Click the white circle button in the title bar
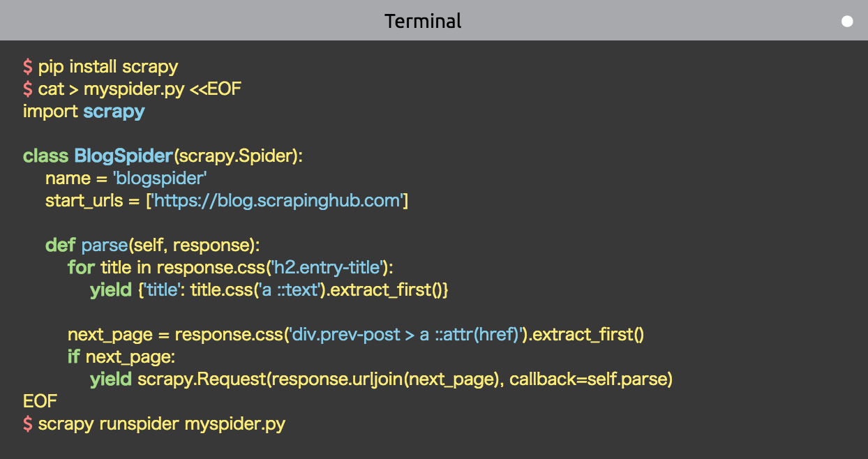 pyautogui.click(x=847, y=22)
